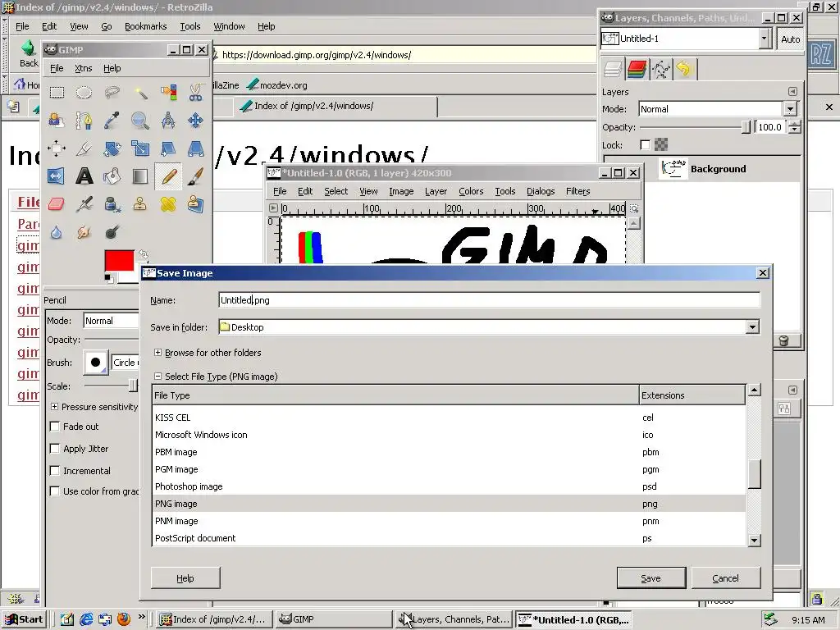Open the layer Mode dropdown
Screen dimensions: 840x630
[x=790, y=109]
